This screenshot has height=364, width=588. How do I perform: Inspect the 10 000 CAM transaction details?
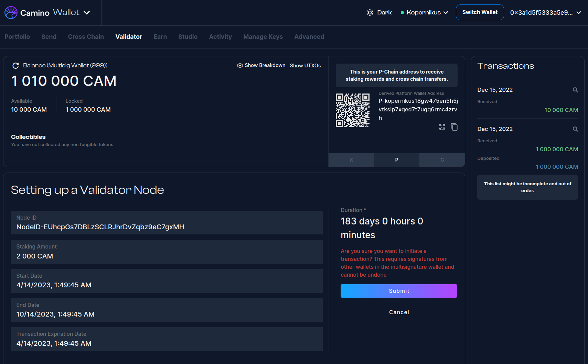point(575,90)
